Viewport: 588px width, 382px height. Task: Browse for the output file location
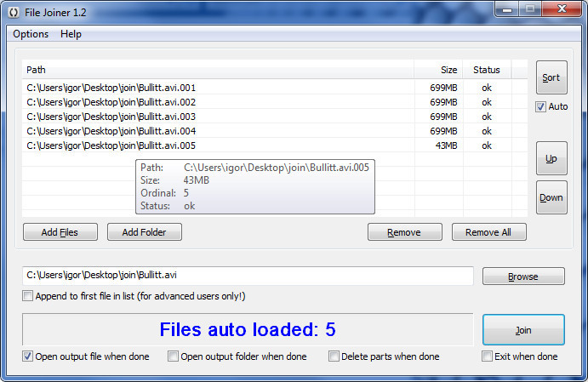pos(523,277)
